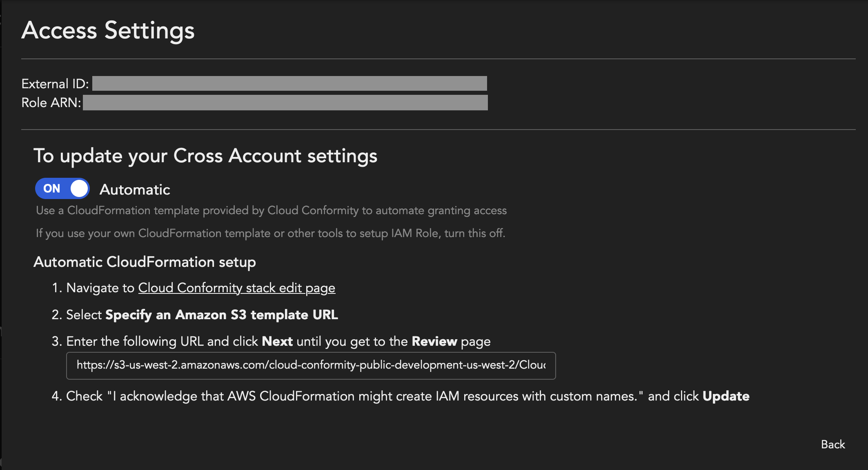Click the redacted External ID value

pos(289,83)
